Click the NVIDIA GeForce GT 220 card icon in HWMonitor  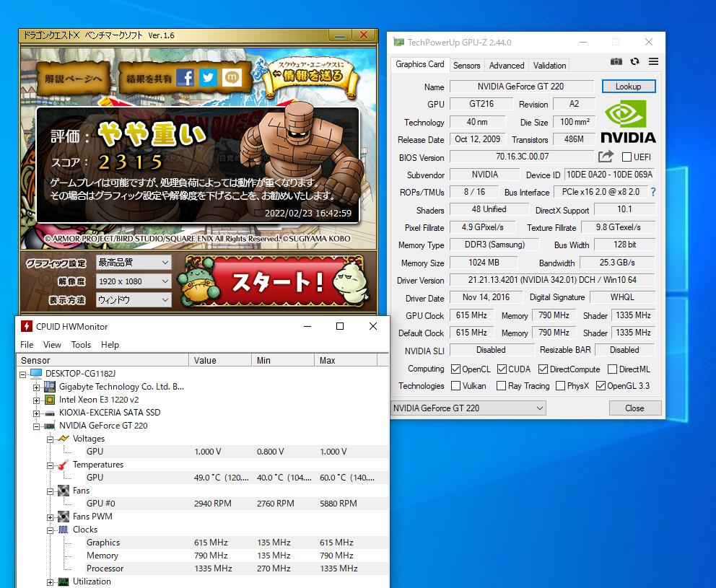[49, 426]
